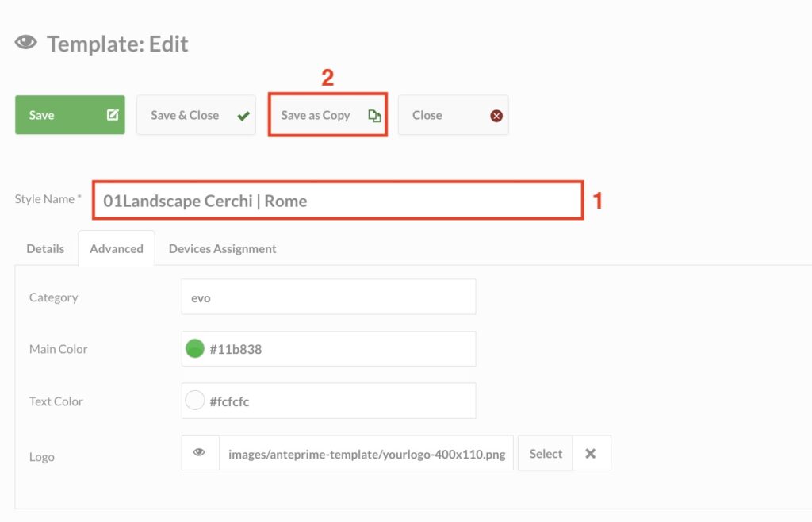
Task: Preview the logo with eye icon
Action: [200, 453]
